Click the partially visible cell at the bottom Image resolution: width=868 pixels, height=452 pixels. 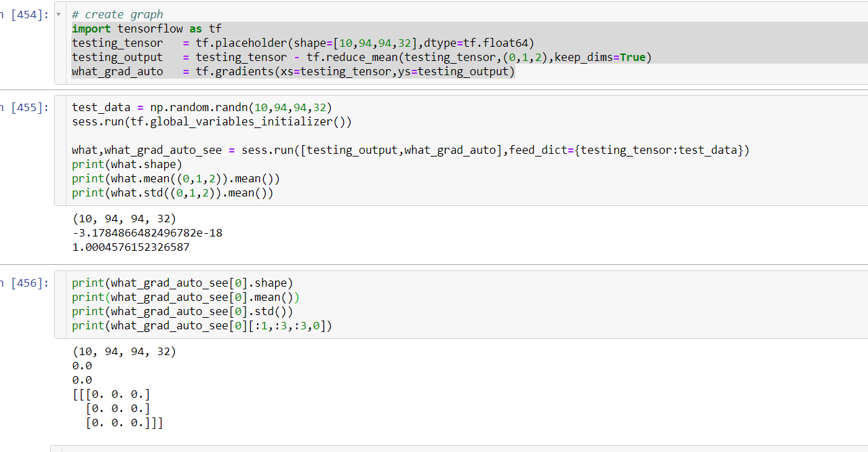[271, 449]
